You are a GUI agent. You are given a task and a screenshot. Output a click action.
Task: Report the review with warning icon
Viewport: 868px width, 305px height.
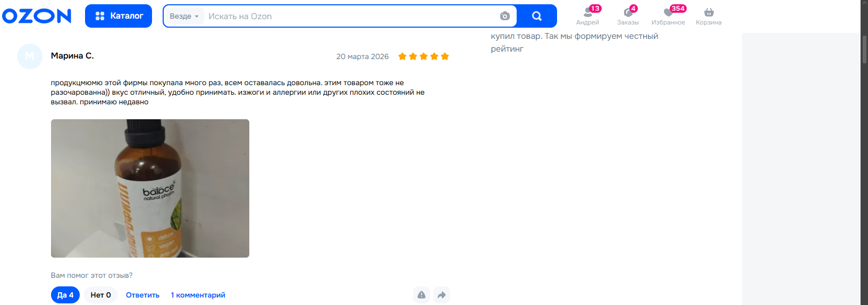click(422, 295)
